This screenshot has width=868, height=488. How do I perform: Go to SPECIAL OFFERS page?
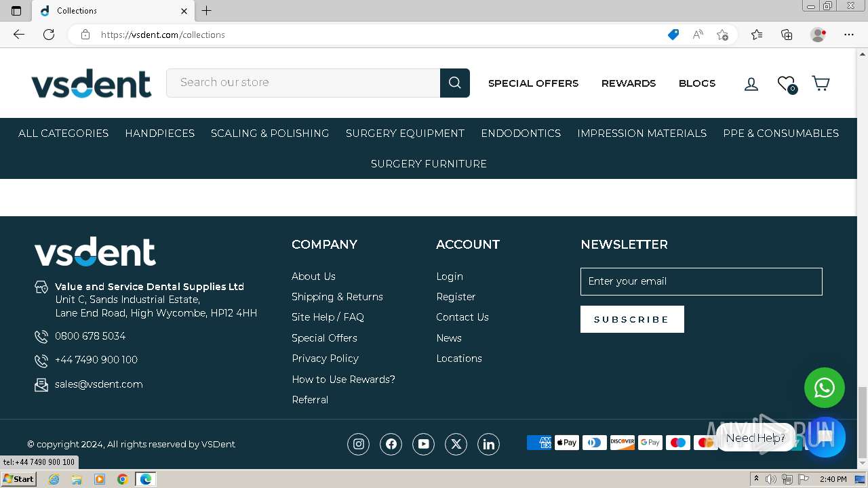click(x=534, y=83)
